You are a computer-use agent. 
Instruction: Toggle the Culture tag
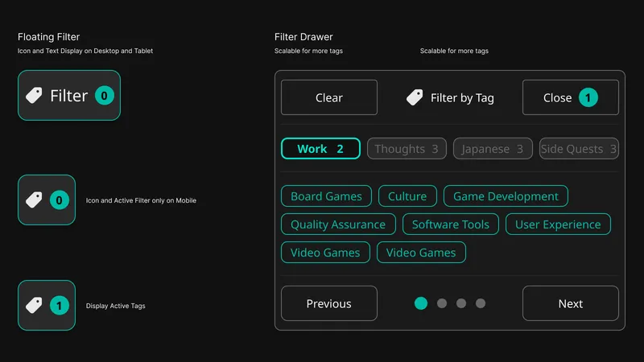(407, 196)
